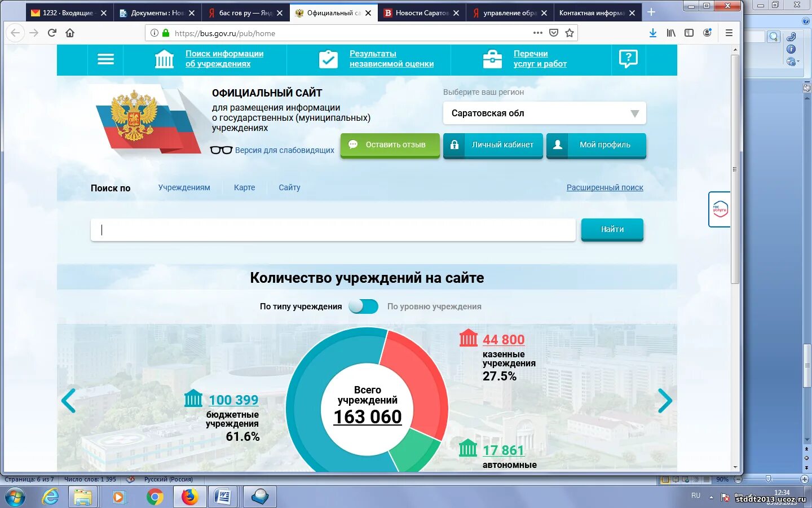The width and height of the screenshot is (812, 508).
Task: Open the site hamburger menu
Action: tap(105, 59)
